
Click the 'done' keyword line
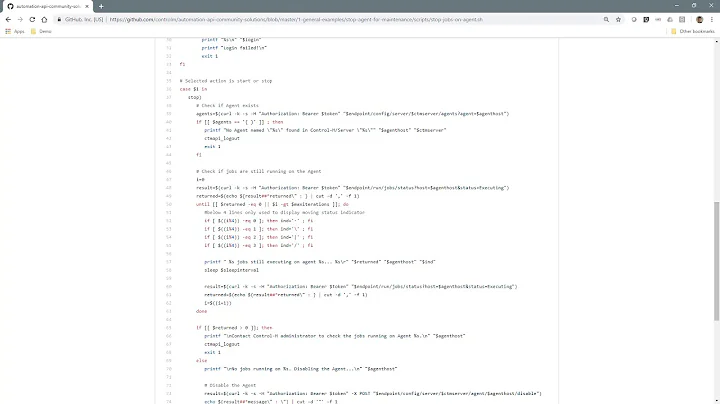pyautogui.click(x=201, y=311)
